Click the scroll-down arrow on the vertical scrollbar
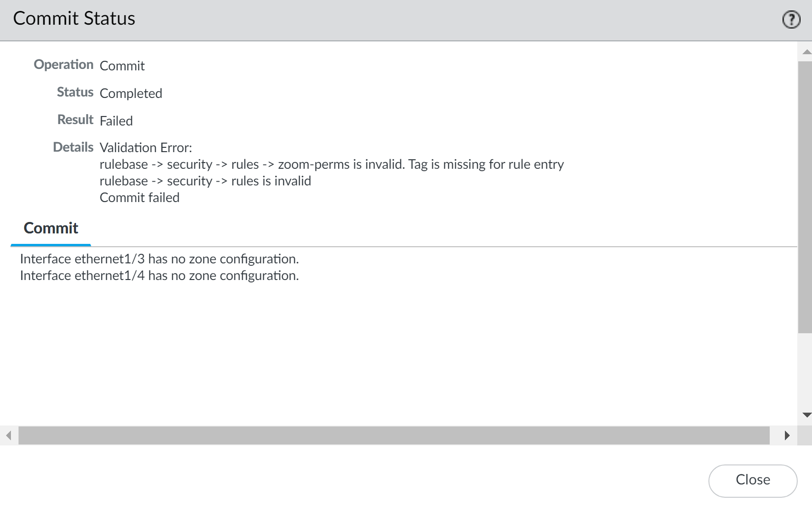Viewport: 812px width, 512px height. (806, 414)
